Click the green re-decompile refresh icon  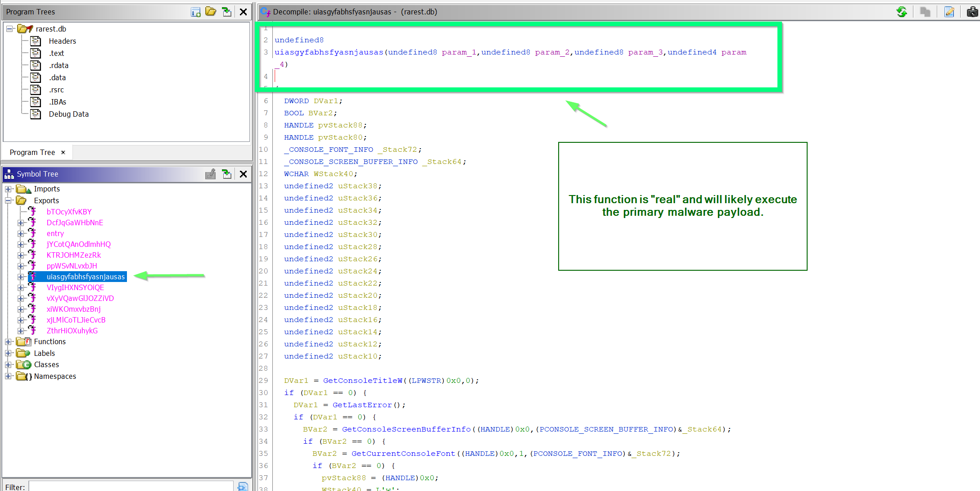pos(902,12)
